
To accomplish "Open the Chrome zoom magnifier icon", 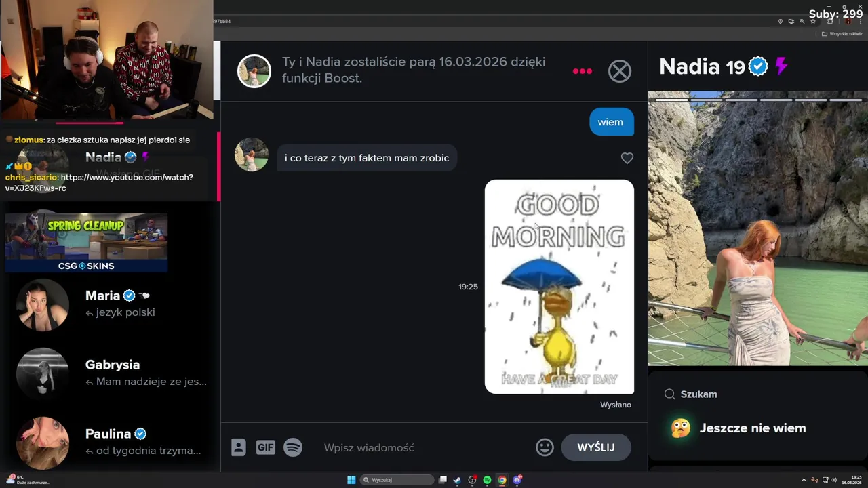I will click(802, 22).
